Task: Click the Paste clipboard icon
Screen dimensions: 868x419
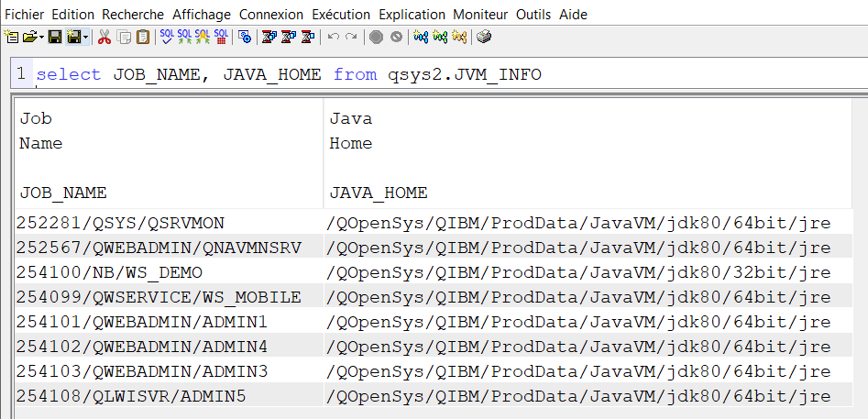Action: (x=143, y=37)
